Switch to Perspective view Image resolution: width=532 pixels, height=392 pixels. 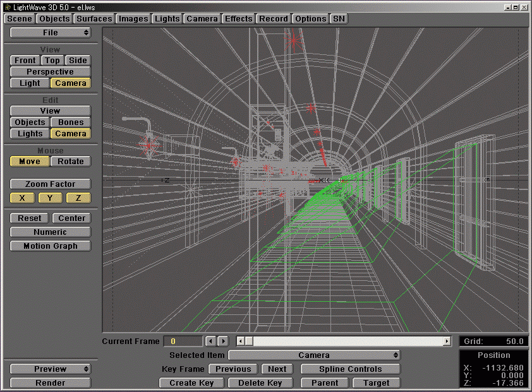coord(50,71)
